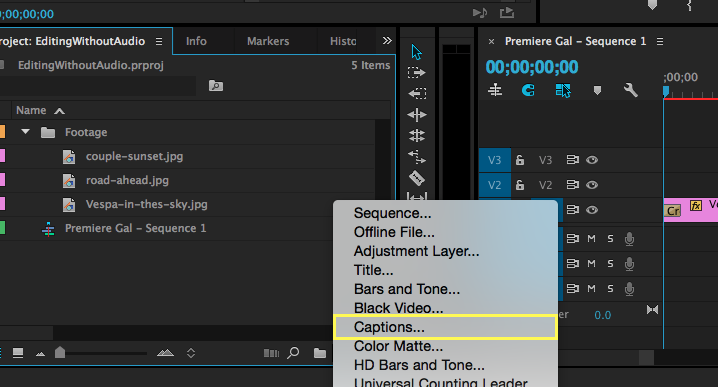Image resolution: width=718 pixels, height=387 pixels.
Task: Sort items by Name column
Action: [x=31, y=110]
